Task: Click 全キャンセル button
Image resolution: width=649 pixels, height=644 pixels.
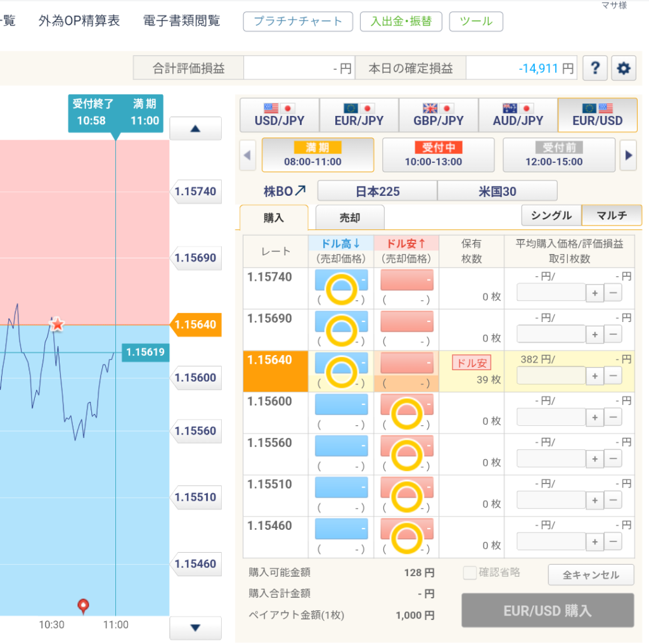Action: (x=591, y=576)
